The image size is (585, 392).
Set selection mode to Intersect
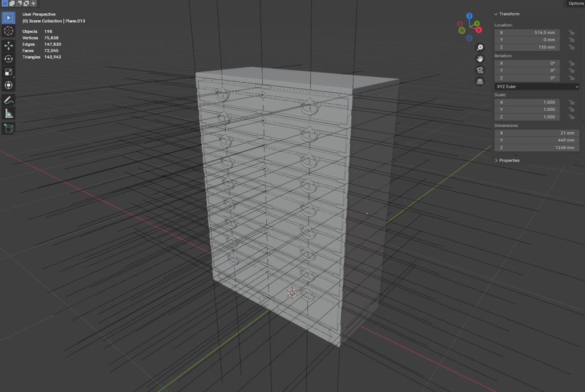pyautogui.click(x=33, y=3)
